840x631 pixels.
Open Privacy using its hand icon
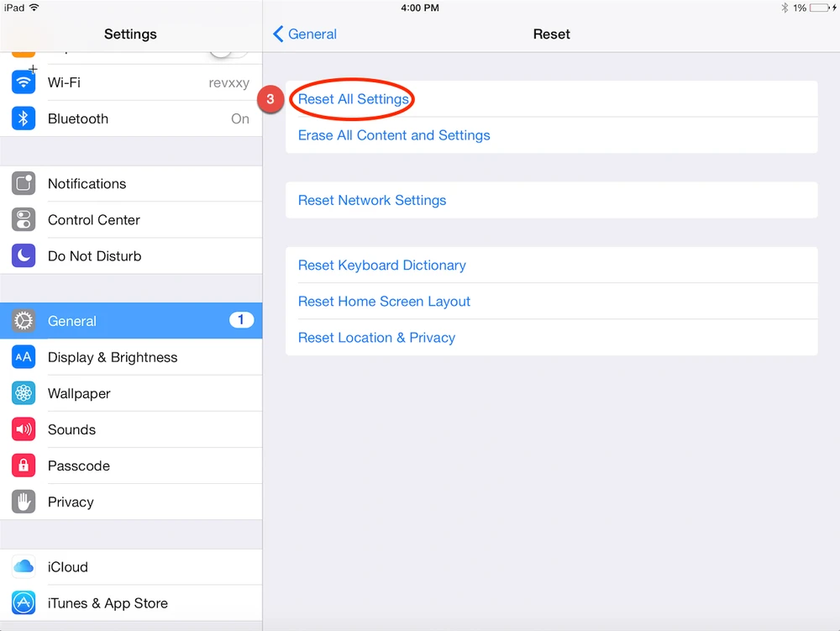[23, 502]
